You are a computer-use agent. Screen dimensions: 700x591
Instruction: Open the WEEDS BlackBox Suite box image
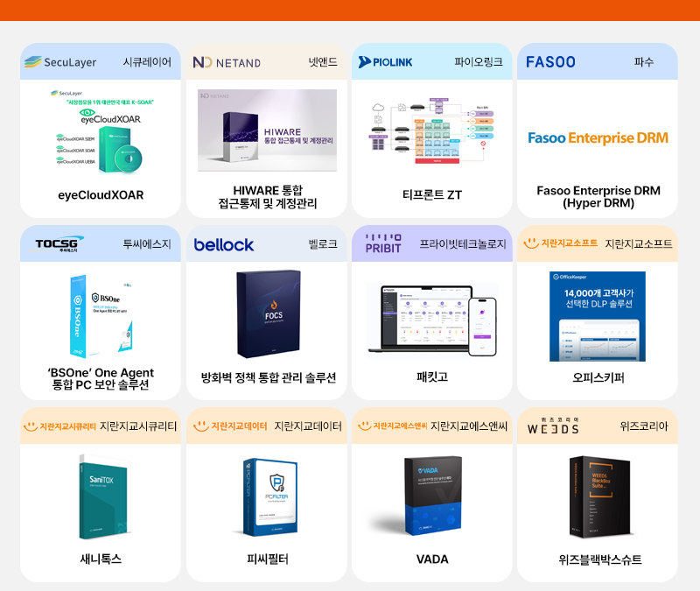tap(599, 496)
